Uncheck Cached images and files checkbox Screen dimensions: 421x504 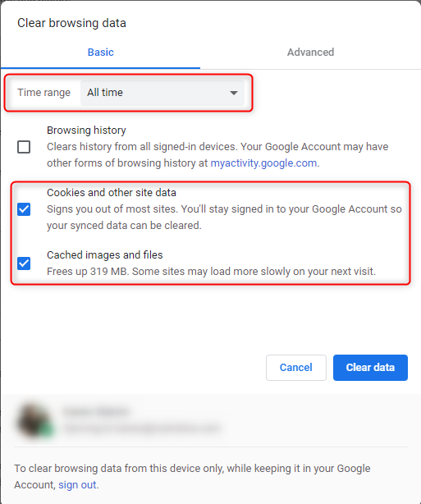coord(24,263)
